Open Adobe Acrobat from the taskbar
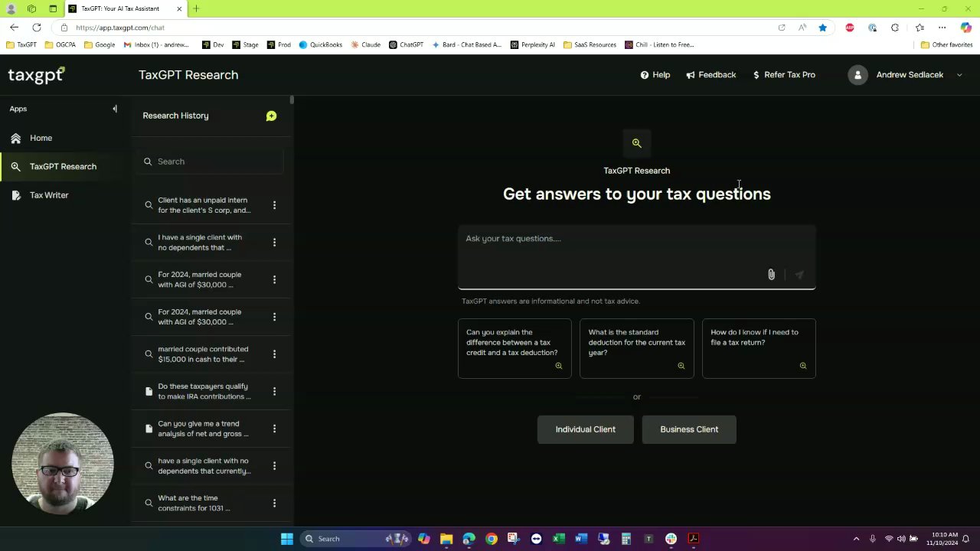 pos(693,539)
